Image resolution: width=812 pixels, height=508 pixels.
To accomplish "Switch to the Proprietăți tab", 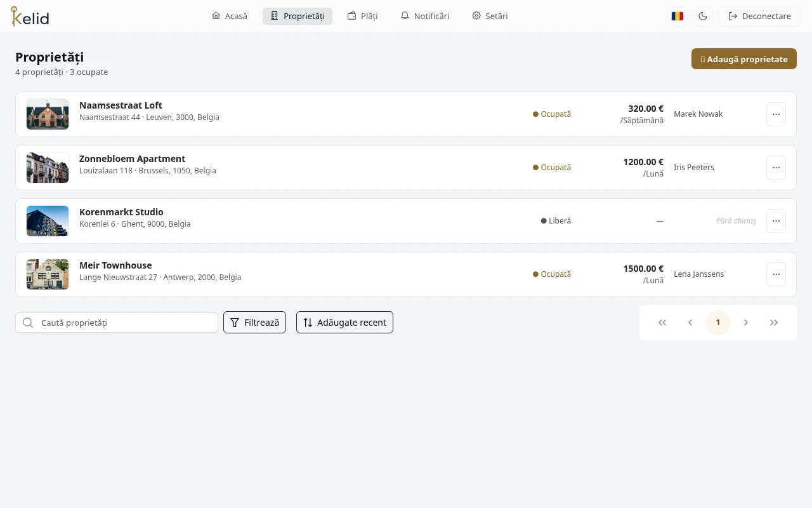I will (298, 16).
